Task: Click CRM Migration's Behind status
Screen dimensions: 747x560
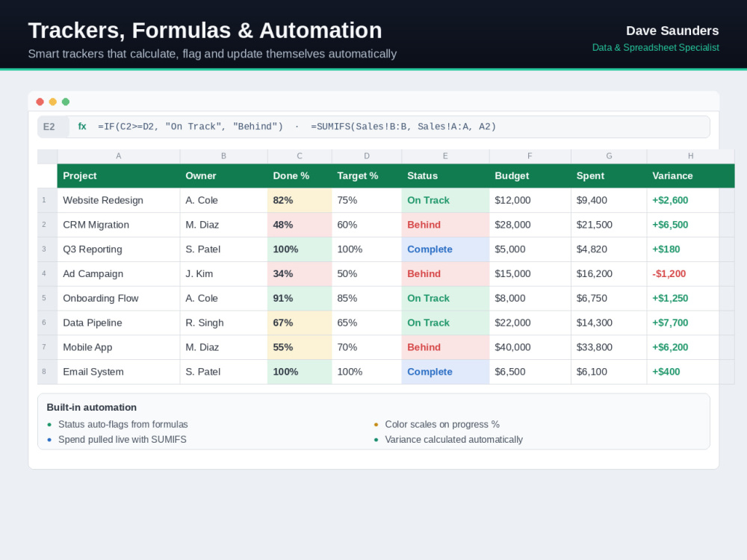Action: 445,225
